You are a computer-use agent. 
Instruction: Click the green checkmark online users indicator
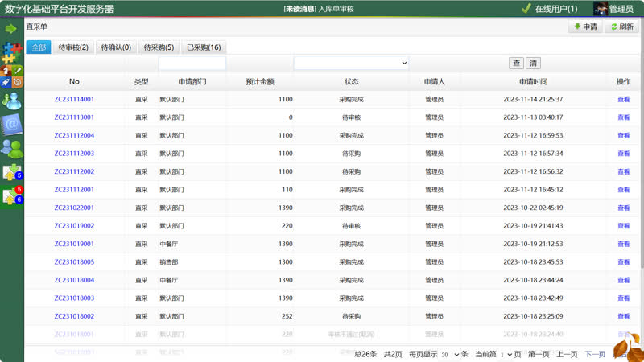point(526,9)
